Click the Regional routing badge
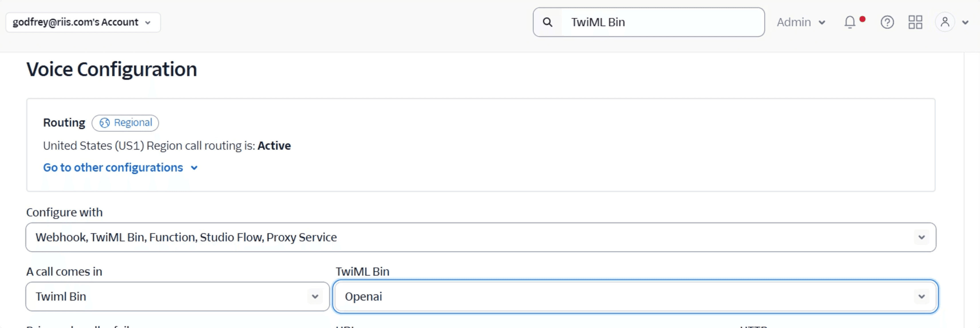This screenshot has width=980, height=328. pos(125,123)
